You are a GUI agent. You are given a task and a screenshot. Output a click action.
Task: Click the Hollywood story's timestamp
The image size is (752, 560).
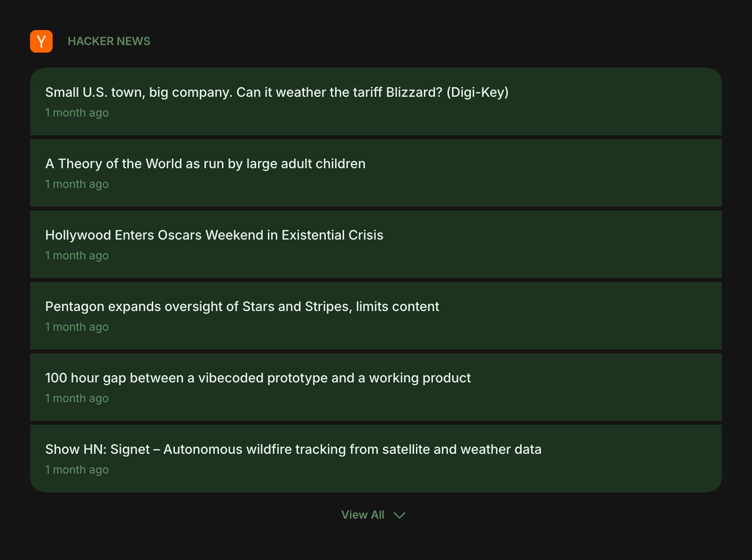pos(77,256)
